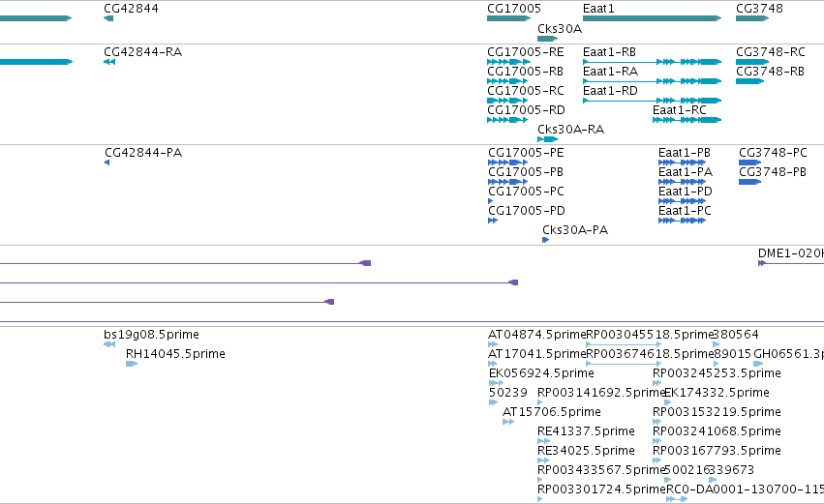Screen dimensions: 824x504
Task: Select protein label CG3748-PB
Action: [x=773, y=172]
